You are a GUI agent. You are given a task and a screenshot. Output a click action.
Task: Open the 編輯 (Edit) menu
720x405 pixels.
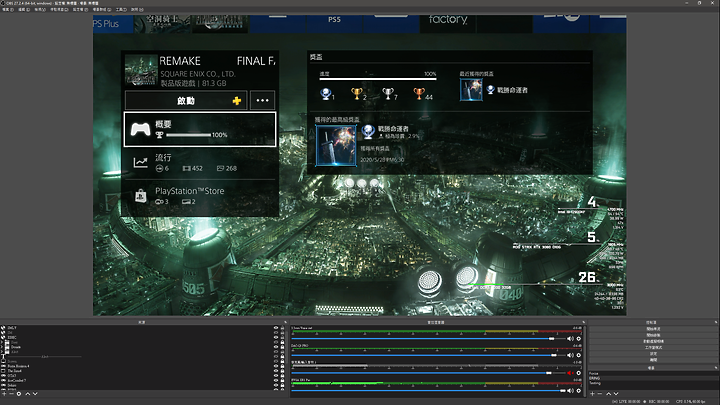(24, 9)
